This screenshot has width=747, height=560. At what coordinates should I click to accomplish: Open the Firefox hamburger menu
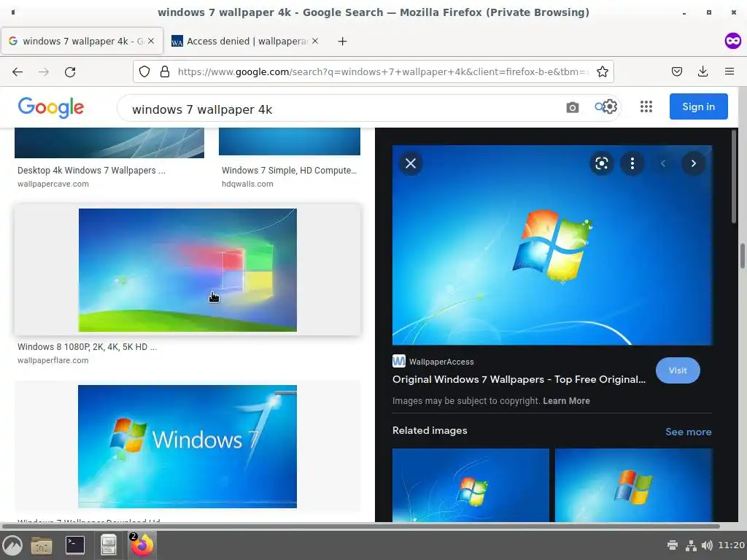click(729, 72)
